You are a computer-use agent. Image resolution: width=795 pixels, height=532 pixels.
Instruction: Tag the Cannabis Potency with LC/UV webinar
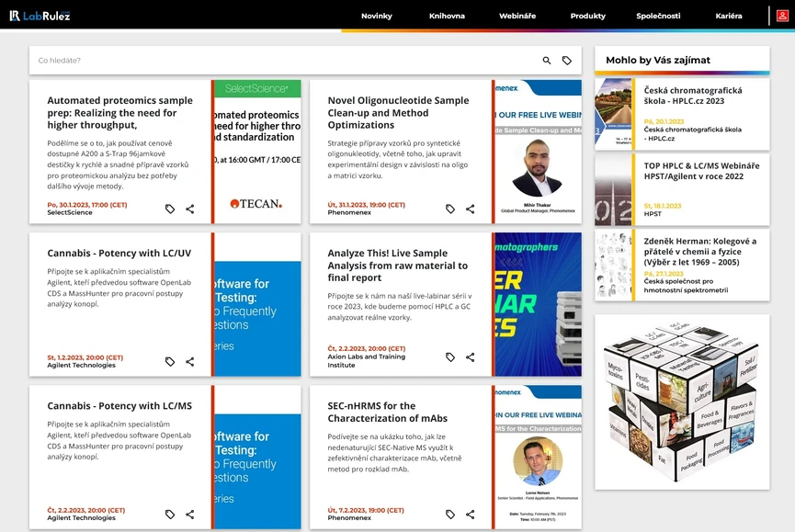click(170, 362)
